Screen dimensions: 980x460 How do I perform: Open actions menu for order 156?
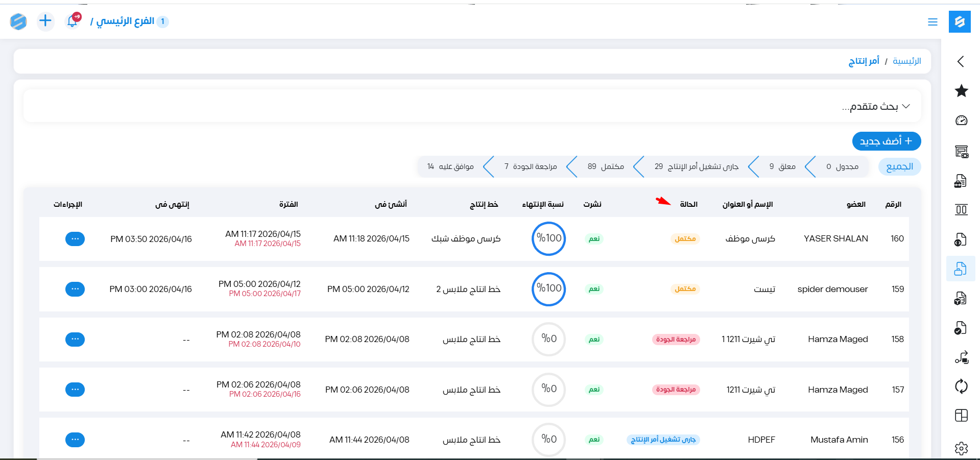(x=75, y=440)
